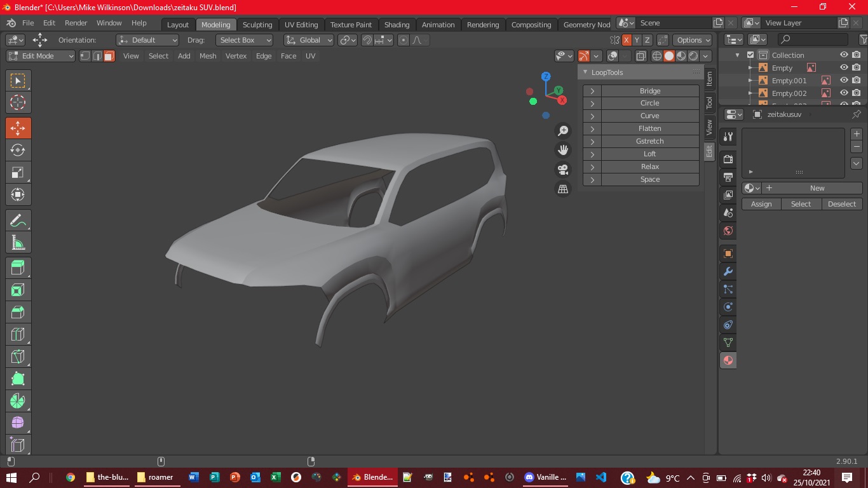Expand the Bridge options in LoopTools
The height and width of the screenshot is (488, 868).
592,91
